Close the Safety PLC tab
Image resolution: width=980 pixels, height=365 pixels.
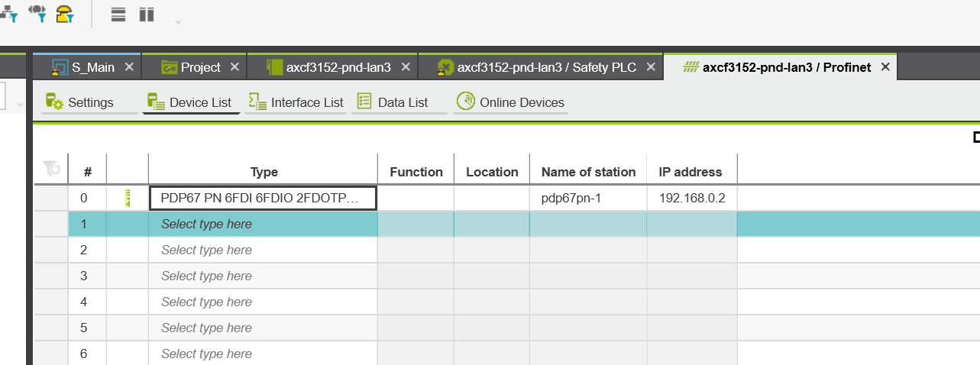651,67
